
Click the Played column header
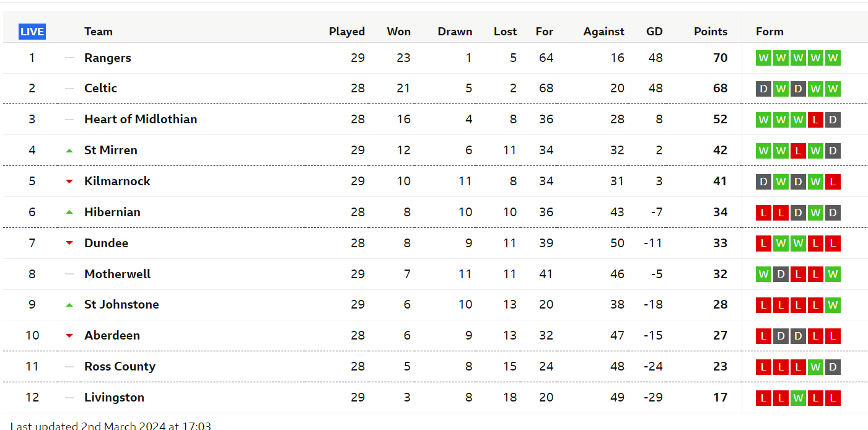[347, 32]
